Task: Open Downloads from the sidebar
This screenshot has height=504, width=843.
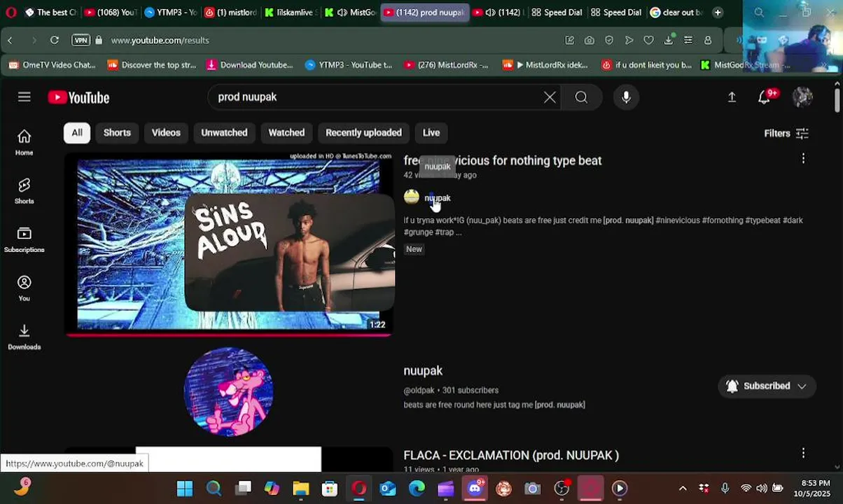Action: 25,337
